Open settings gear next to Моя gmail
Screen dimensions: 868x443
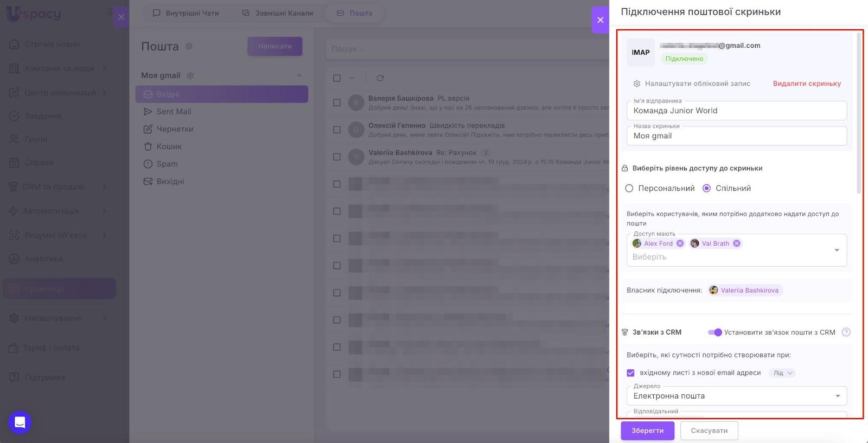click(x=190, y=75)
